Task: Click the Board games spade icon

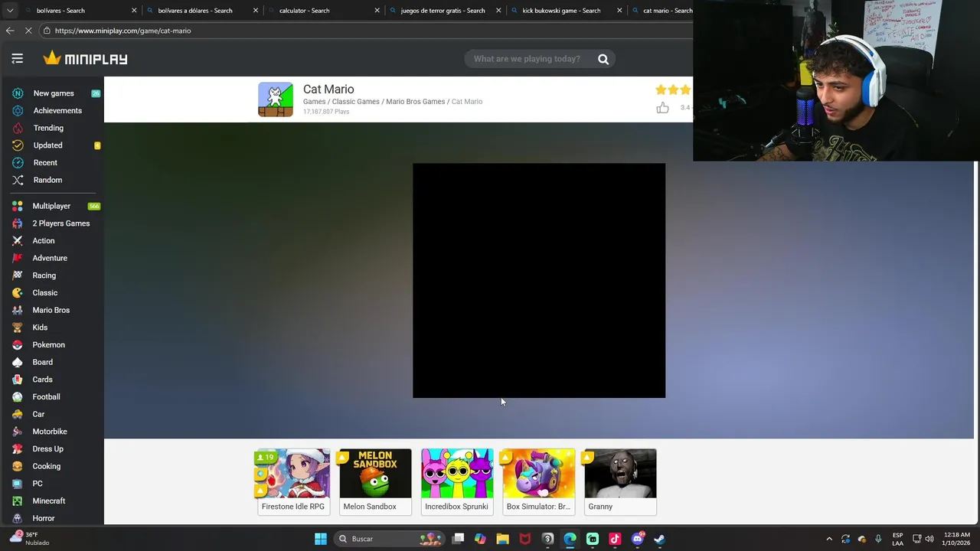Action: click(18, 362)
